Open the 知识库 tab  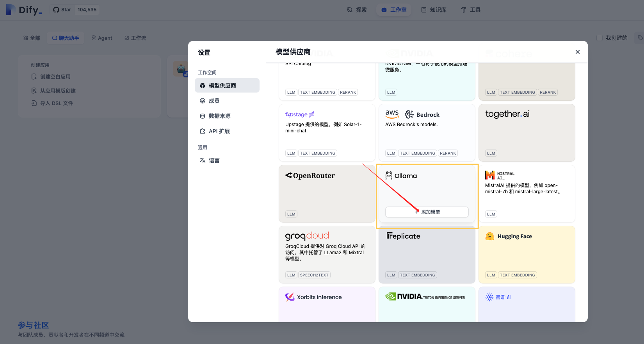(434, 10)
